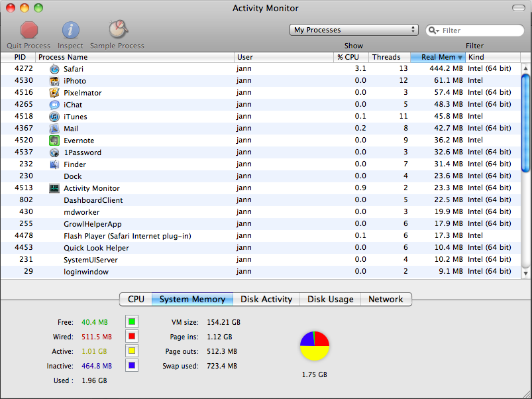
Task: Click the Quit Process stop-sign icon
Action: [29, 30]
